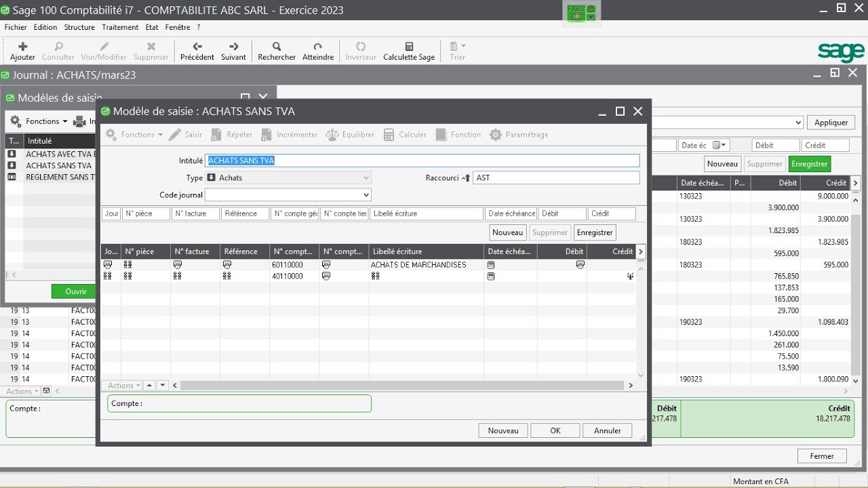The height and width of the screenshot is (488, 868).
Task: Confirm the model with the OK button
Action: click(555, 430)
